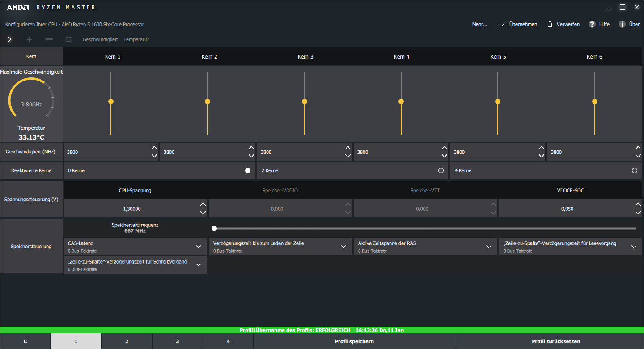644x349 pixels.
Task: Click the Kern 1 column header
Action: pyautogui.click(x=113, y=57)
